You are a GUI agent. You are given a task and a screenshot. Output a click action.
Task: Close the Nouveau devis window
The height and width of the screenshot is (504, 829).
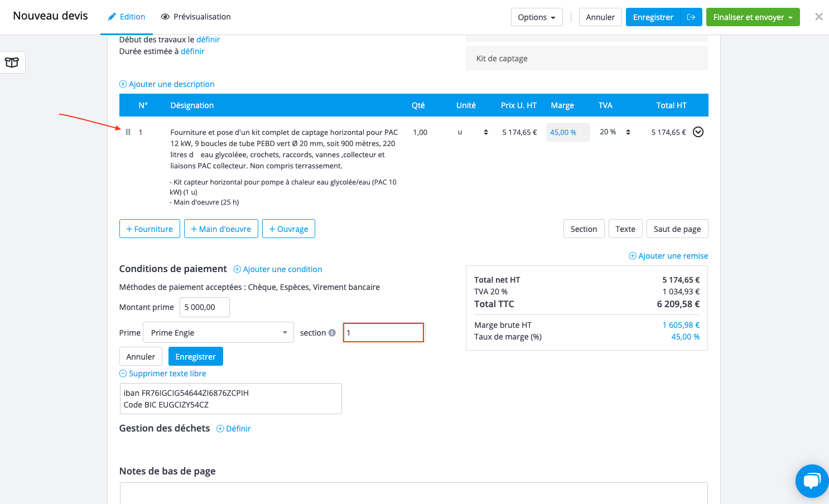click(x=818, y=17)
